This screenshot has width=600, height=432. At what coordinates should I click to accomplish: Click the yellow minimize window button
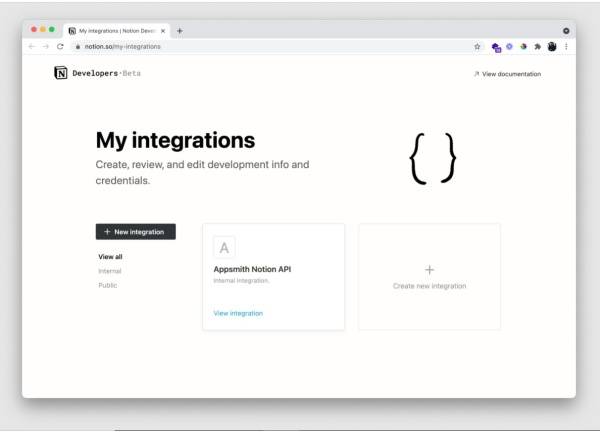point(43,29)
